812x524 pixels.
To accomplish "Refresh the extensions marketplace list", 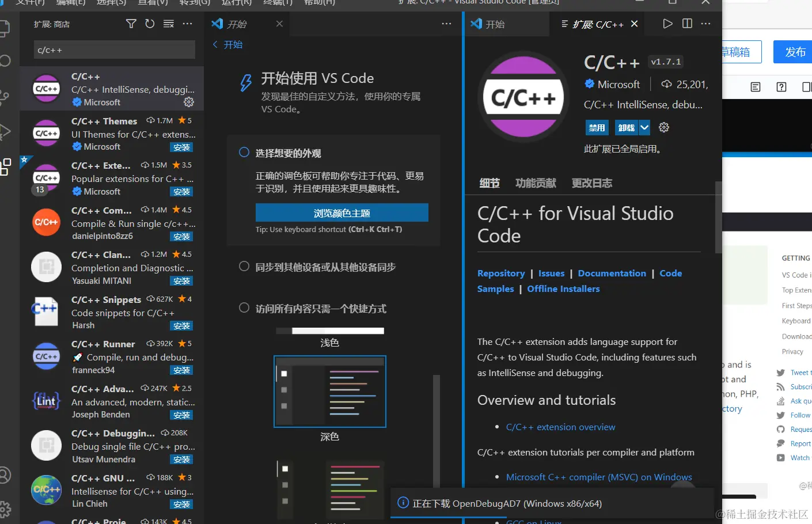I will tap(150, 24).
